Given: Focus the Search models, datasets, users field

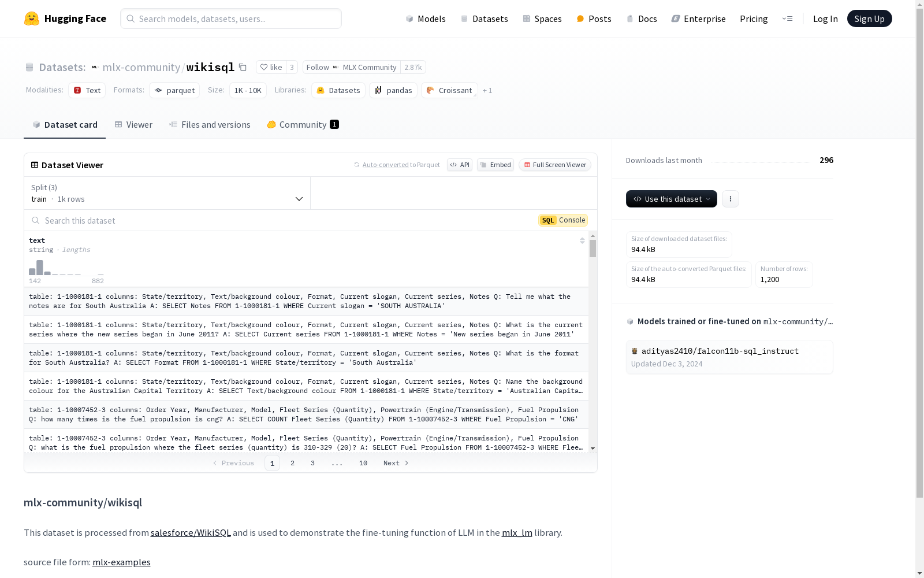Looking at the screenshot, I should [x=231, y=18].
